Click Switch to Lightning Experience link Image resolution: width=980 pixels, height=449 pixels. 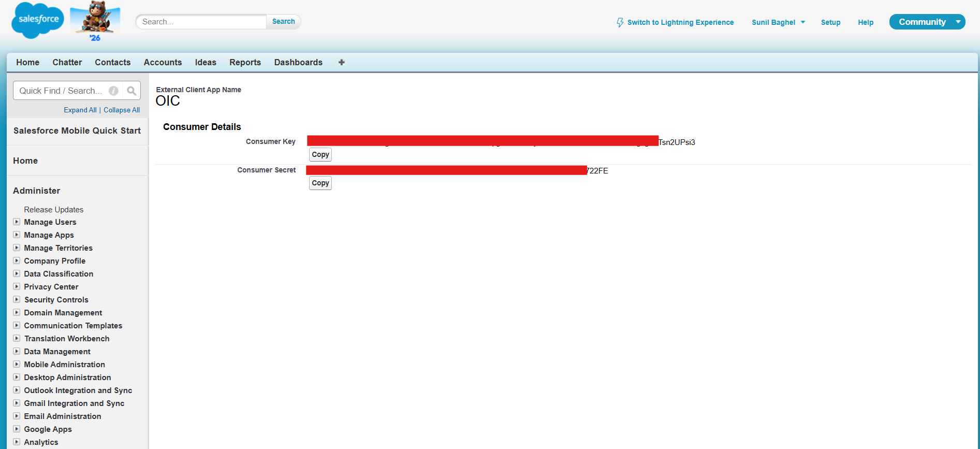[x=680, y=22]
